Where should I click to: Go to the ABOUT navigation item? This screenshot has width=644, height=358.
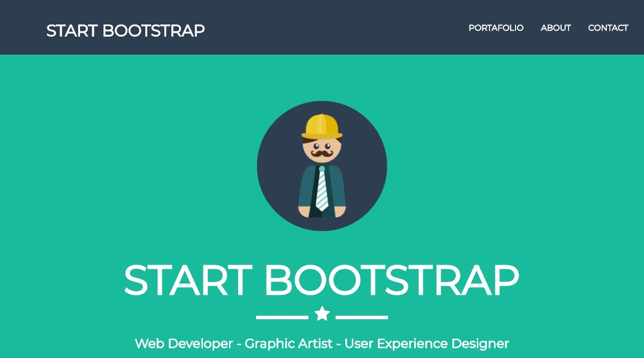click(555, 28)
